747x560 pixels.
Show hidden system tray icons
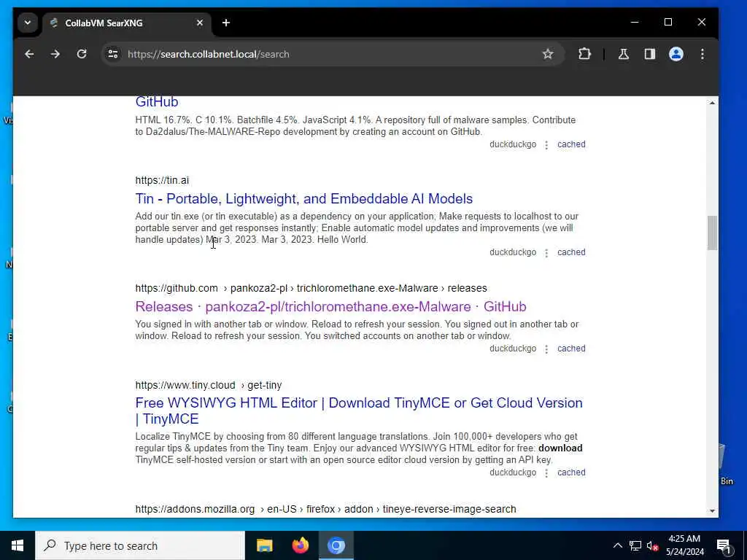(x=617, y=545)
